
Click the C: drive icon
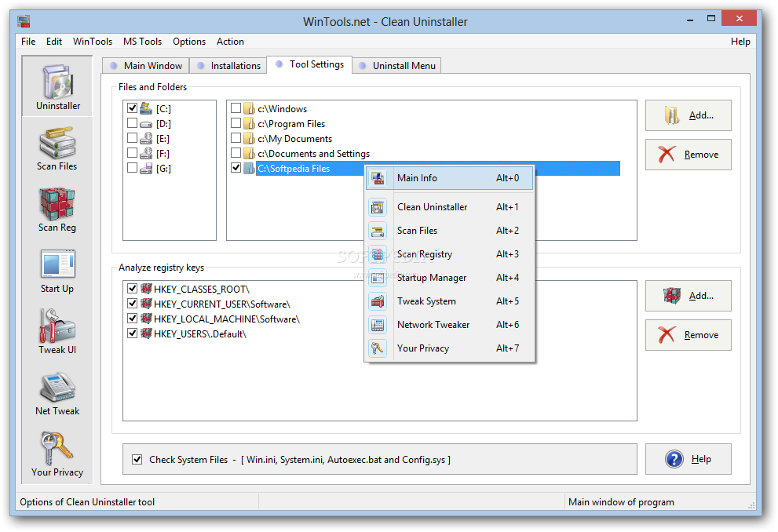tap(146, 108)
